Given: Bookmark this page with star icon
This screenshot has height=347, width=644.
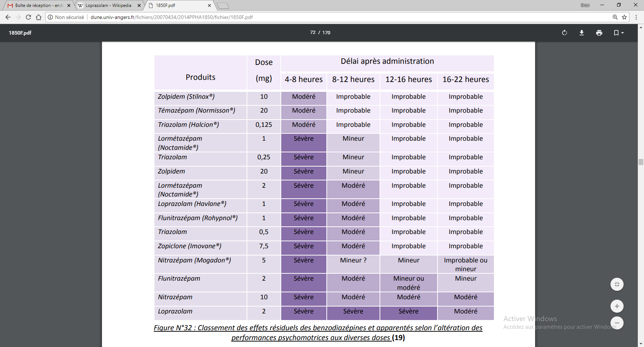Looking at the screenshot, I should pyautogui.click(x=624, y=17).
